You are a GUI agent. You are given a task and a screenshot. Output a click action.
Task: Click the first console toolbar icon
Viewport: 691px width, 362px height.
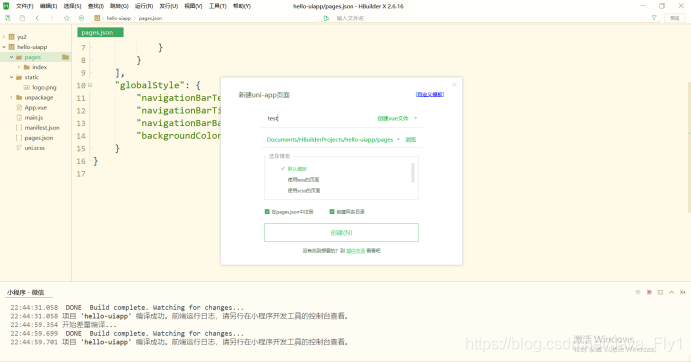point(638,292)
